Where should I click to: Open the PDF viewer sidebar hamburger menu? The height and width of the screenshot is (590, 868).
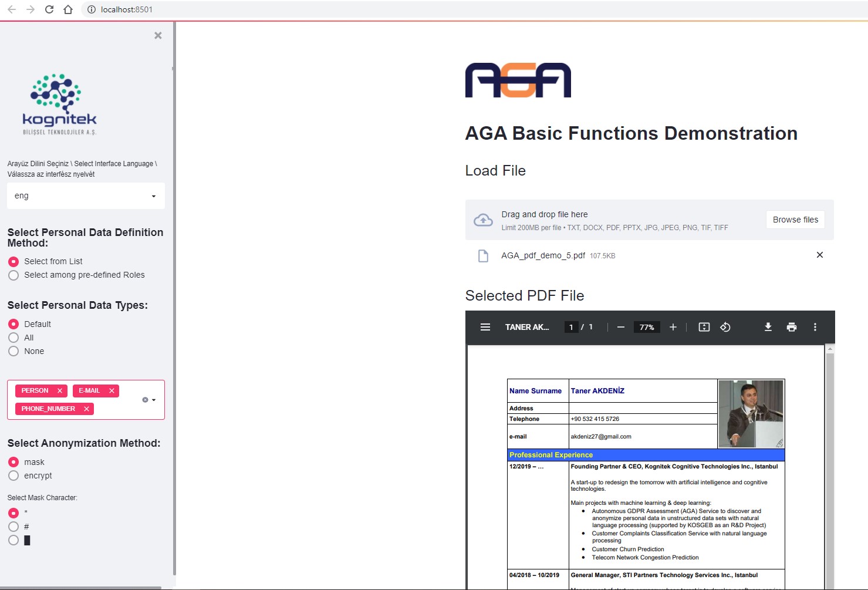485,327
